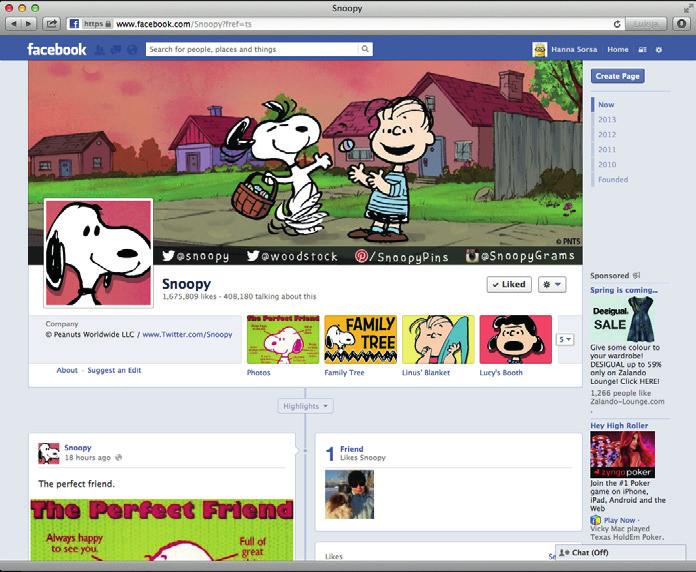
Task: Jump to Founded on the timeline
Action: [613, 180]
